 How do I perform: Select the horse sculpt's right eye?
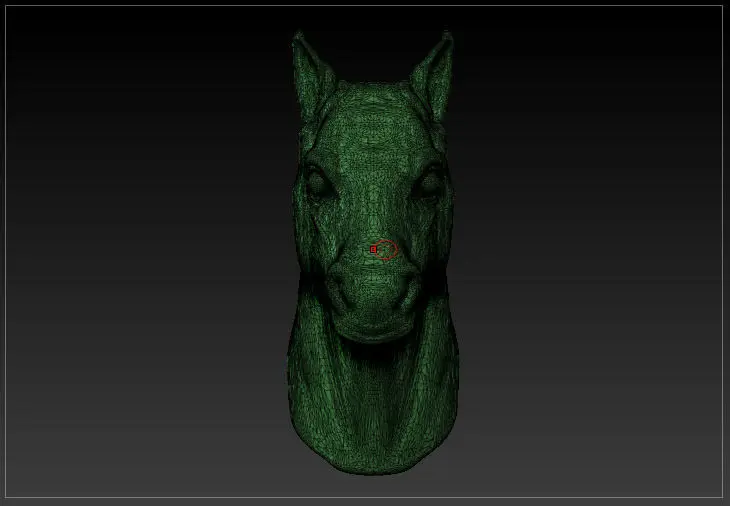click(429, 182)
